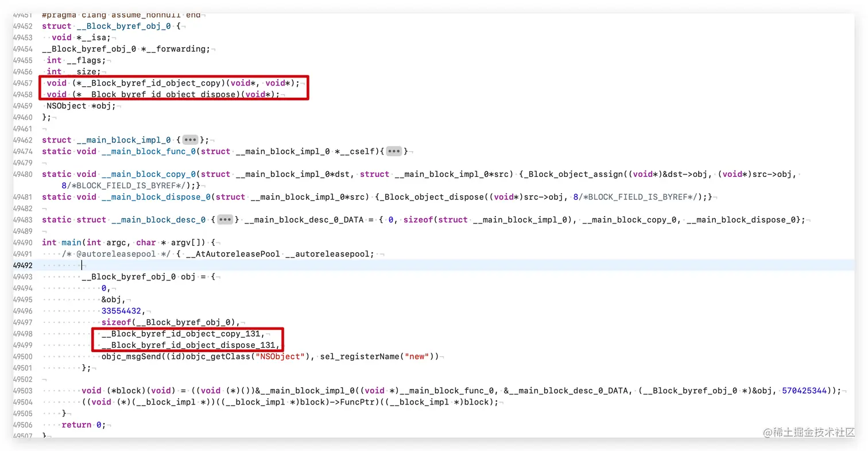Click the __main_block_copy_0 function name on line 49480
Screen dimensions: 868x451
click(149, 174)
